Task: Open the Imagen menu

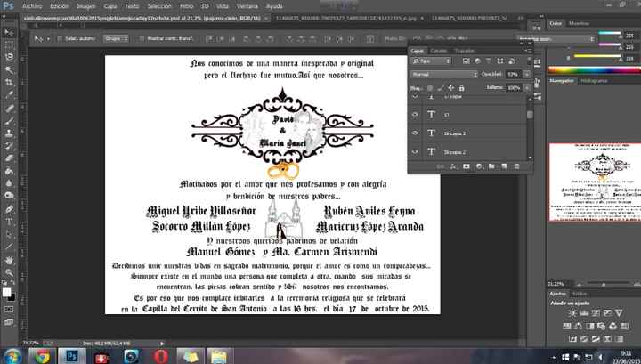Action: tap(85, 6)
